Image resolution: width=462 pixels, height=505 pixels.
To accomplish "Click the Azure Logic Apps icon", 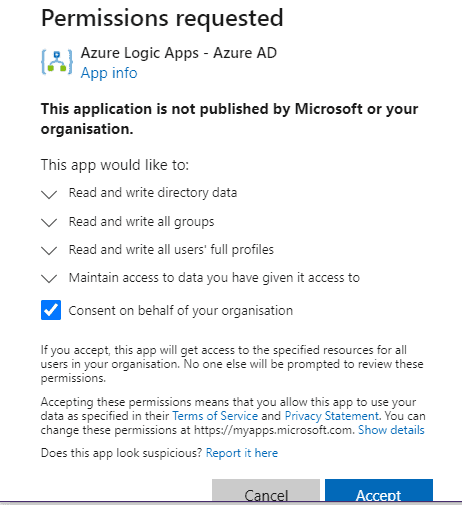I will pos(57,62).
